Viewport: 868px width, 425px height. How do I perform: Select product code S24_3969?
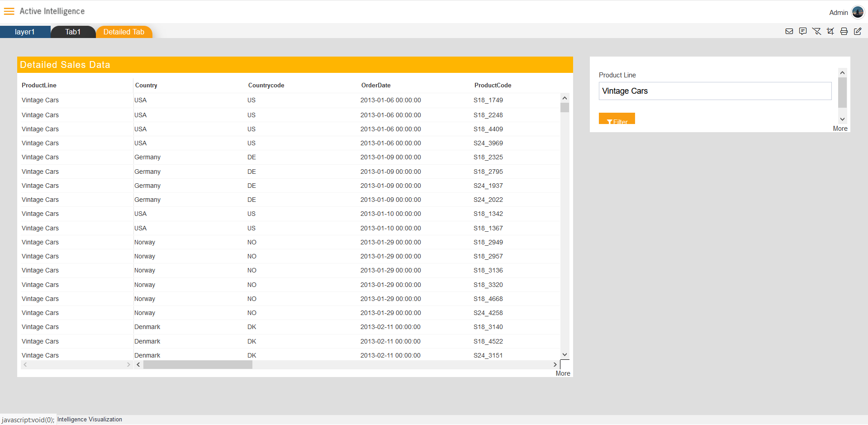pyautogui.click(x=488, y=143)
